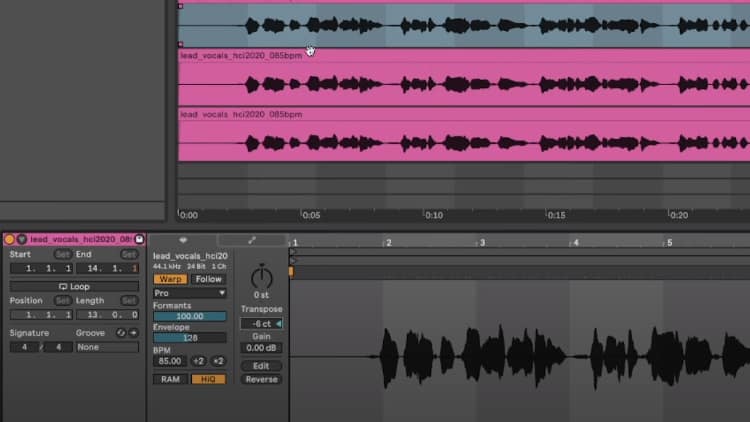Screen dimensions: 750x422
Task: Click the save default clip icon
Action: (139, 240)
